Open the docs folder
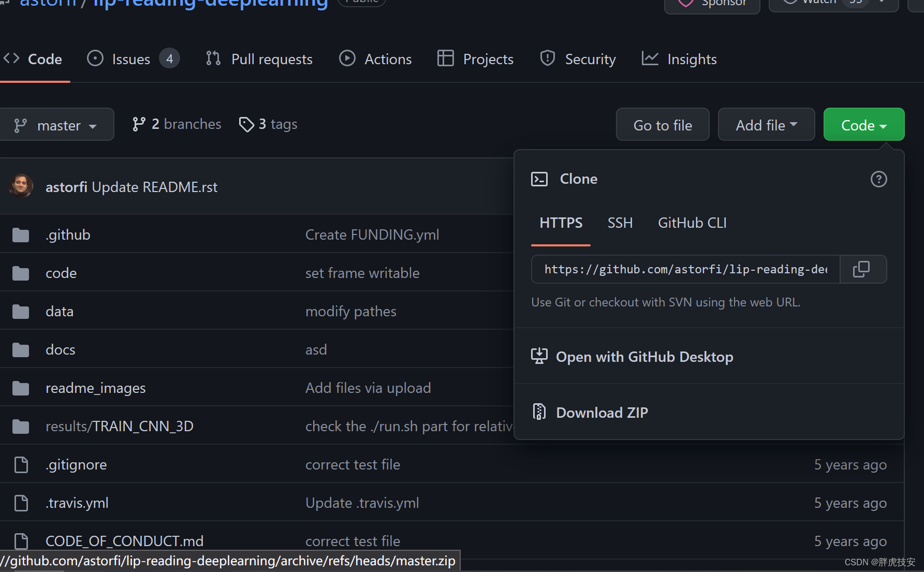Image resolution: width=924 pixels, height=572 pixels. tap(61, 350)
